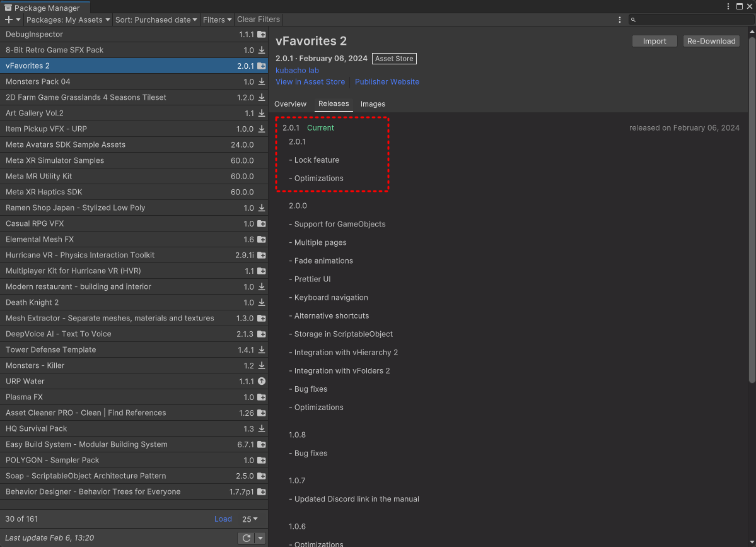
Task: Select the Meta MR Utility Kit row
Action: click(134, 177)
